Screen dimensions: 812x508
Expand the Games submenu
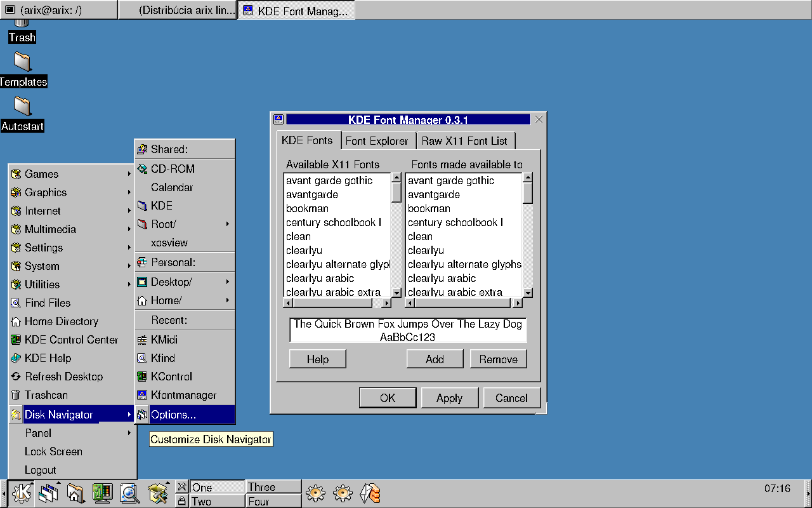point(72,174)
